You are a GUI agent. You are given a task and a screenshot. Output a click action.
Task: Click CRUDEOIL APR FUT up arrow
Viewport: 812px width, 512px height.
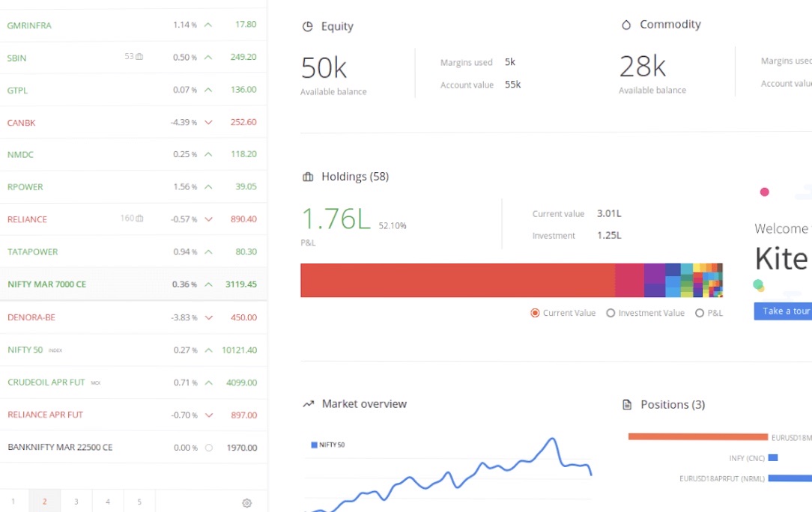(x=209, y=383)
